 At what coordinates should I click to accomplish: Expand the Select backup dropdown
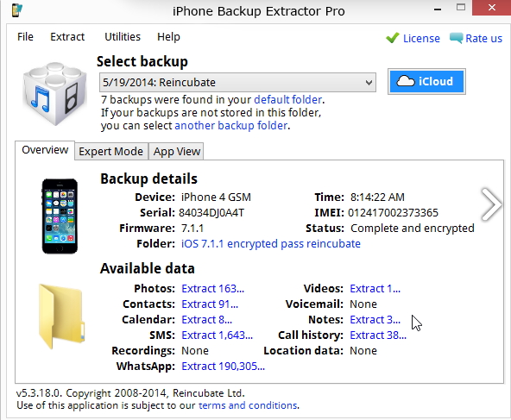237,83
